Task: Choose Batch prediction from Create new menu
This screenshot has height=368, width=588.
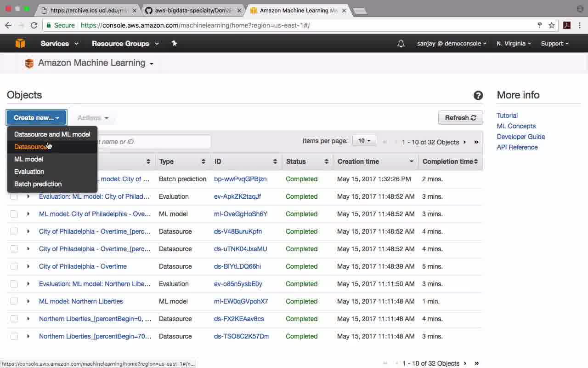Action: click(52, 184)
